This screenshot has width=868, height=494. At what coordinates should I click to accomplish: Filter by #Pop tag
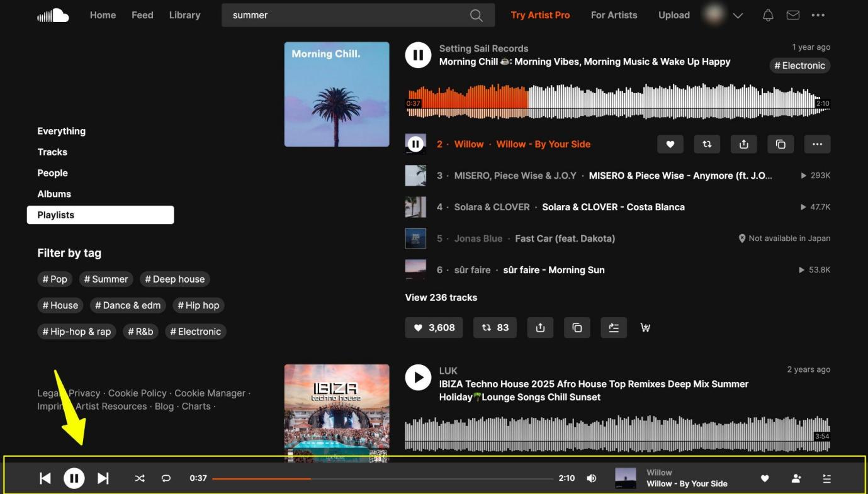pos(55,279)
